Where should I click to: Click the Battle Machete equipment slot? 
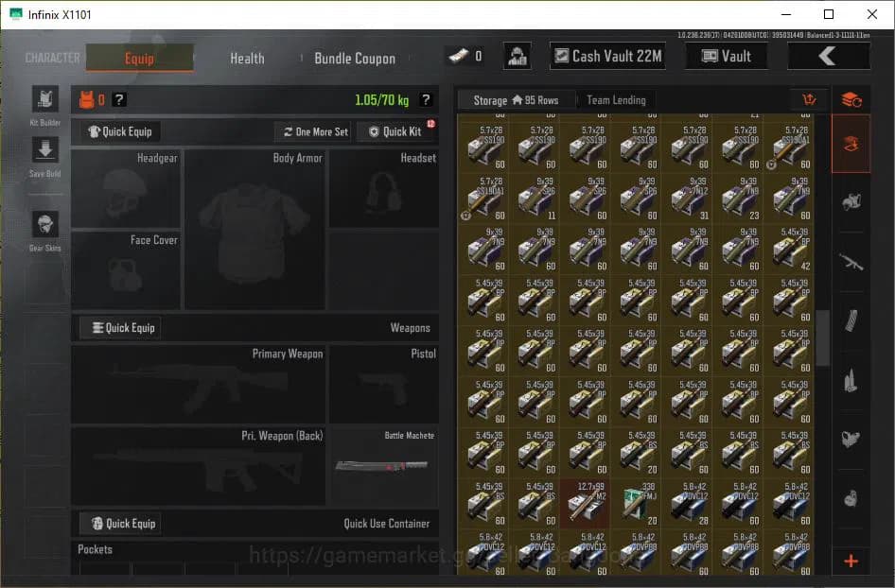[383, 465]
